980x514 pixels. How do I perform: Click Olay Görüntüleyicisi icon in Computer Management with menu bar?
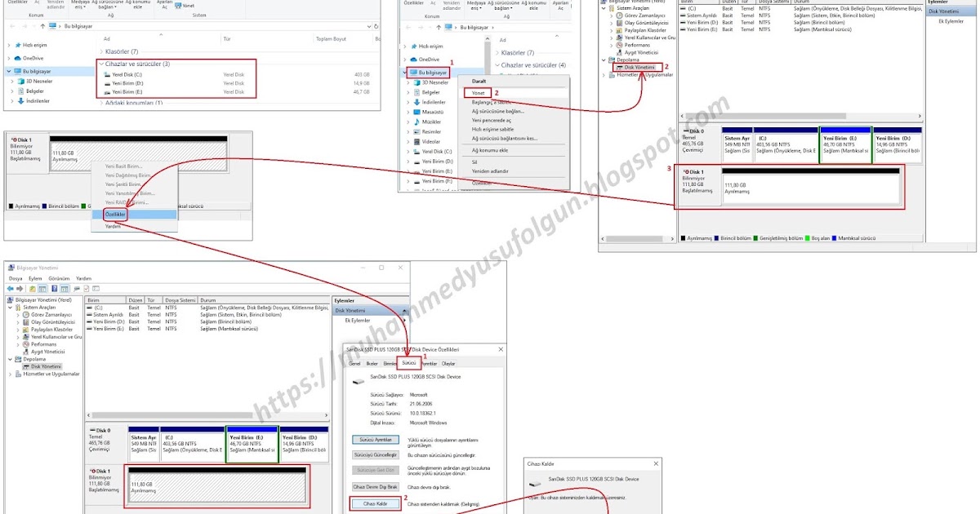click(26, 322)
